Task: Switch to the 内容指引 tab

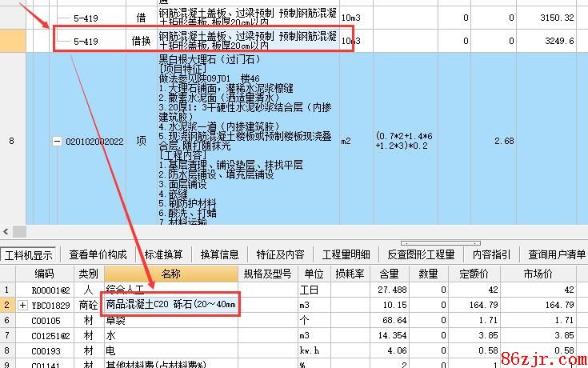Action: pyautogui.click(x=491, y=254)
